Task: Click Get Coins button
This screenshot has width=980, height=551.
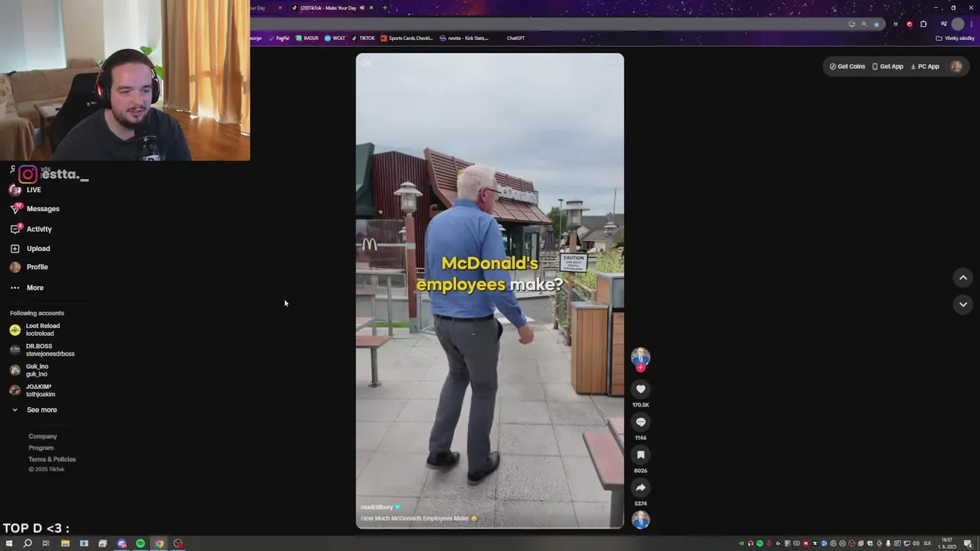Action: (847, 67)
